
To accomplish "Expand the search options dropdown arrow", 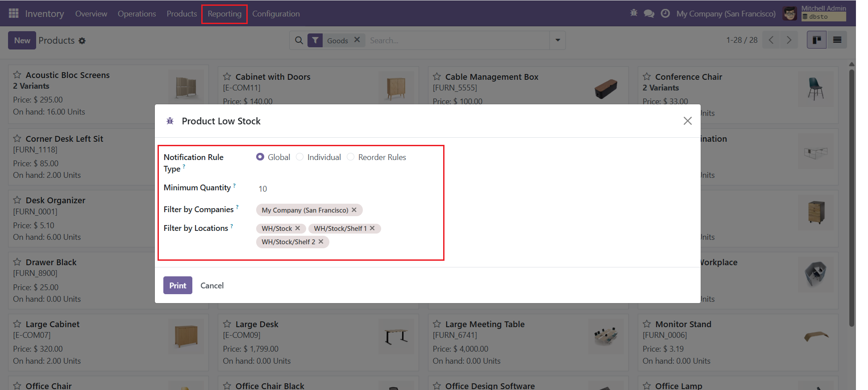I will [557, 40].
